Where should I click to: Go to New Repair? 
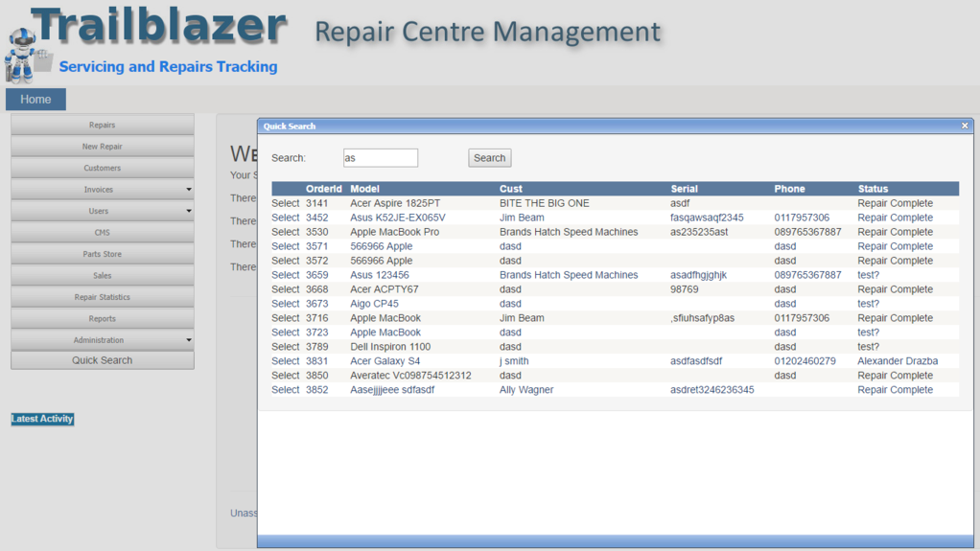103,147
